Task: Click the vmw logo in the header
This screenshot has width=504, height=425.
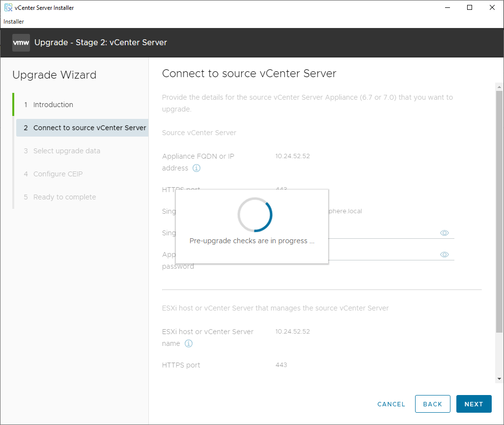Action: tap(21, 43)
